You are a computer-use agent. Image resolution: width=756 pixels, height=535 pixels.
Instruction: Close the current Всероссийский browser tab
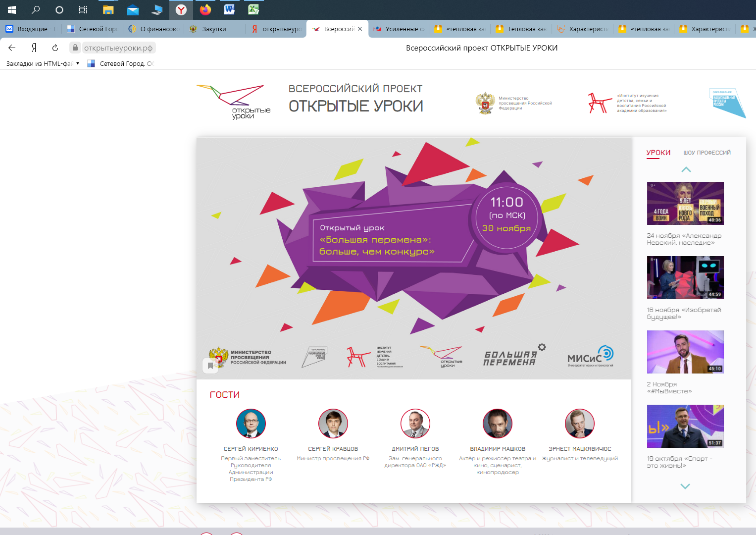[360, 29]
